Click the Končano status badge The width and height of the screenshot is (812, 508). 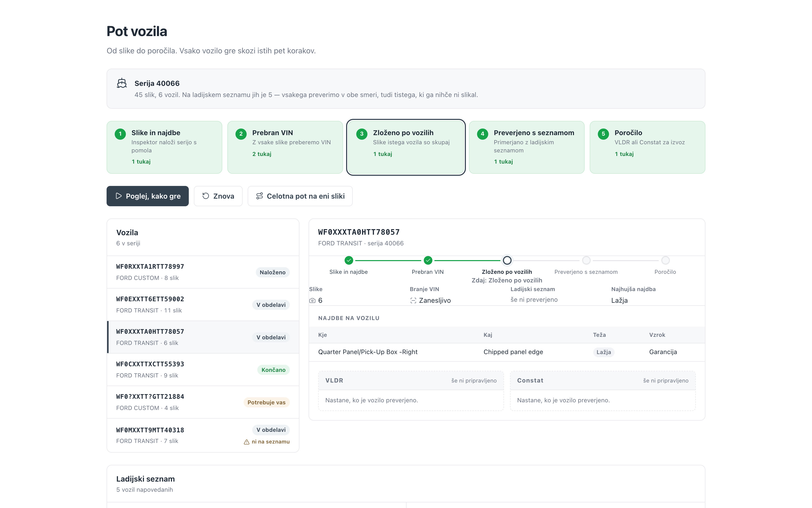tap(274, 370)
